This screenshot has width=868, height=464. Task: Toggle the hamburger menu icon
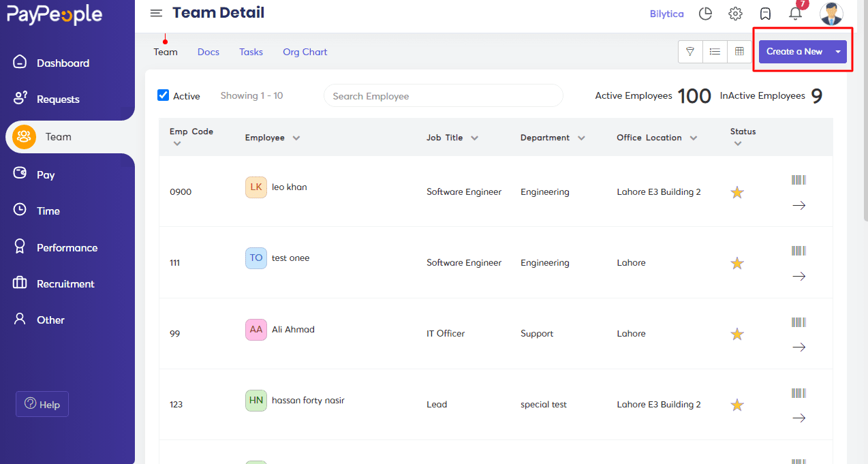157,13
